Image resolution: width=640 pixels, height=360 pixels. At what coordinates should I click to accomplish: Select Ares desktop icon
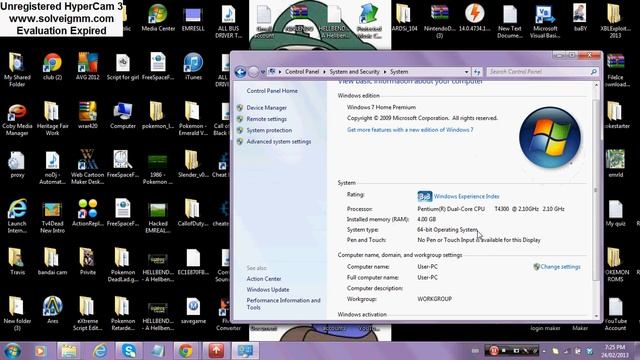click(52, 310)
